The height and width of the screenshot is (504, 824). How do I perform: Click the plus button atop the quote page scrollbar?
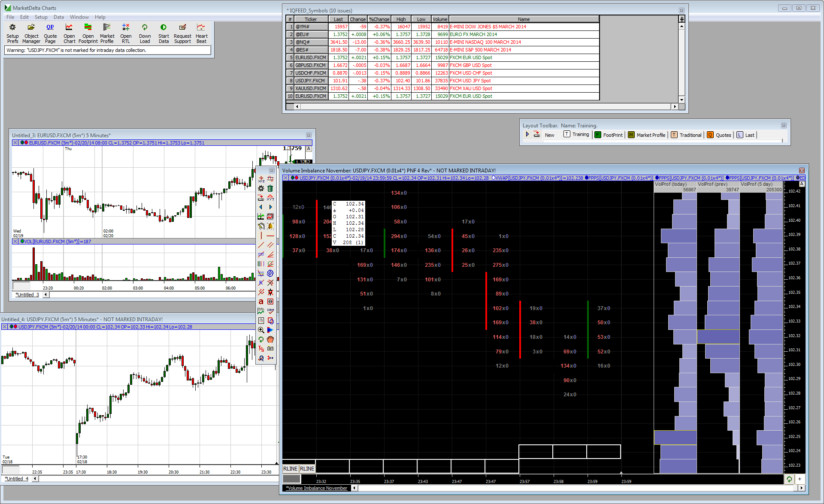(682, 19)
